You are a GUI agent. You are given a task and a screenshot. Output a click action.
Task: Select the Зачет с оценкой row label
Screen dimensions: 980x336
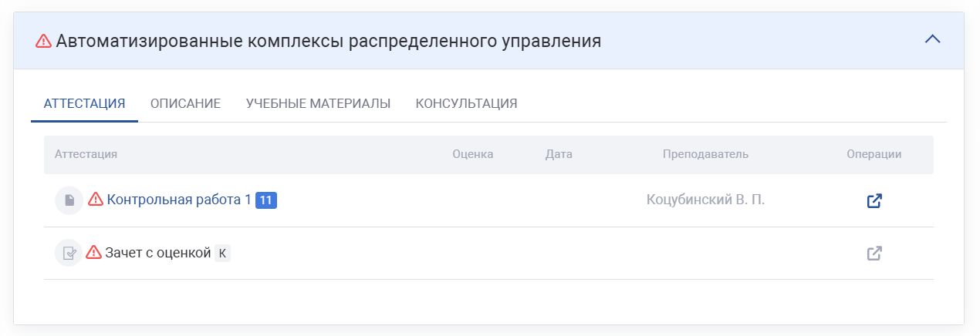(x=157, y=252)
